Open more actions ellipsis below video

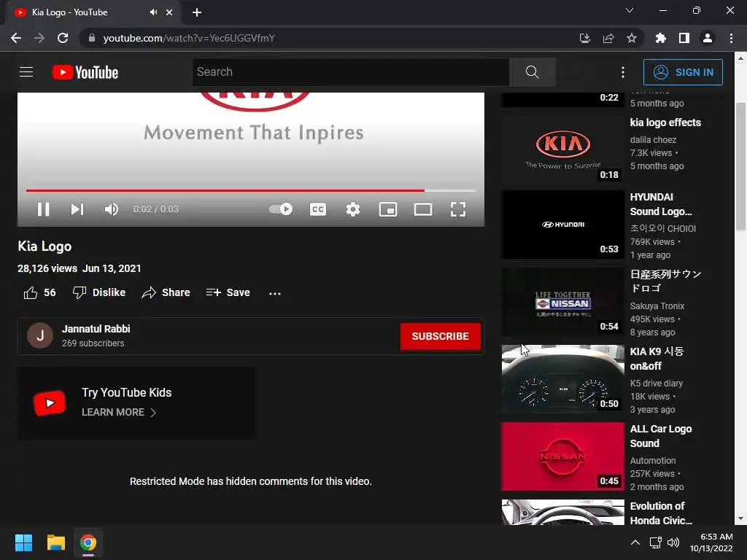pos(275,293)
